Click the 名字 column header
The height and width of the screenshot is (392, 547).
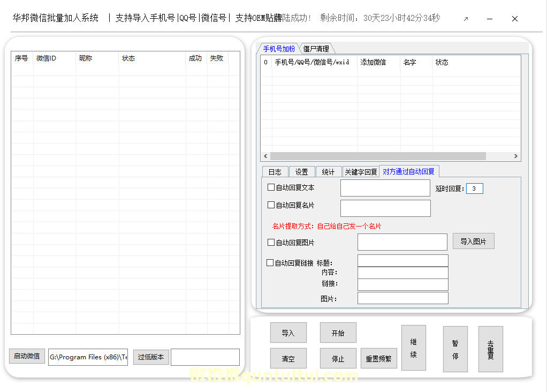pyautogui.click(x=416, y=63)
